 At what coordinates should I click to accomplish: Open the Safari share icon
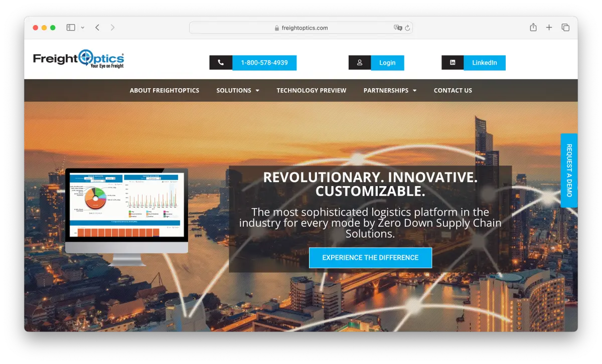click(533, 28)
